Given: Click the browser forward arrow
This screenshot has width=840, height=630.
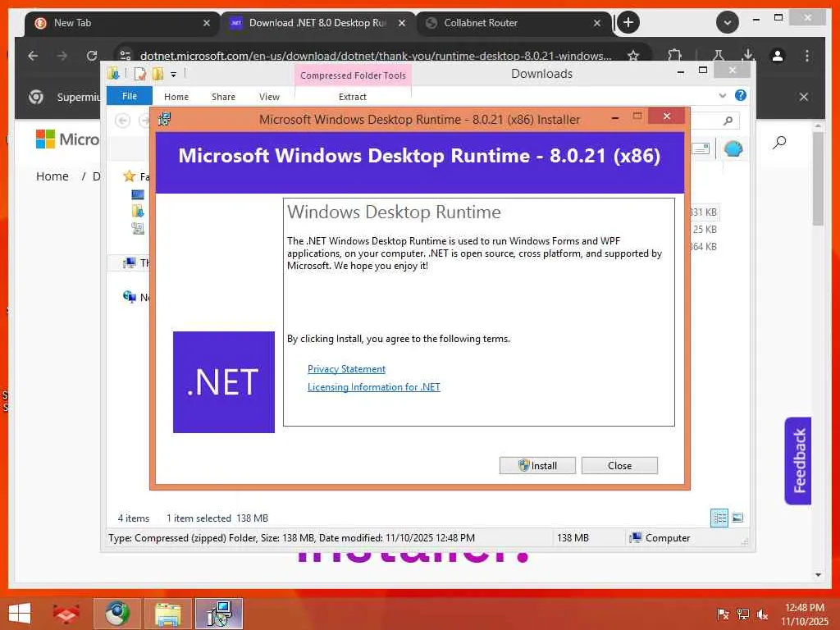Looking at the screenshot, I should coord(62,56).
